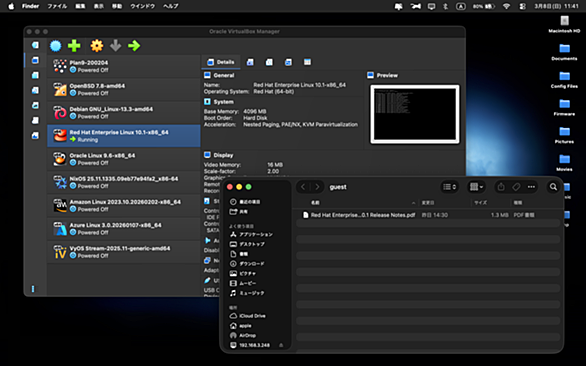Image resolution: width=586 pixels, height=366 pixels.
Task: Click the icon at bottom of VirtualBox sidebar
Action: click(33, 289)
